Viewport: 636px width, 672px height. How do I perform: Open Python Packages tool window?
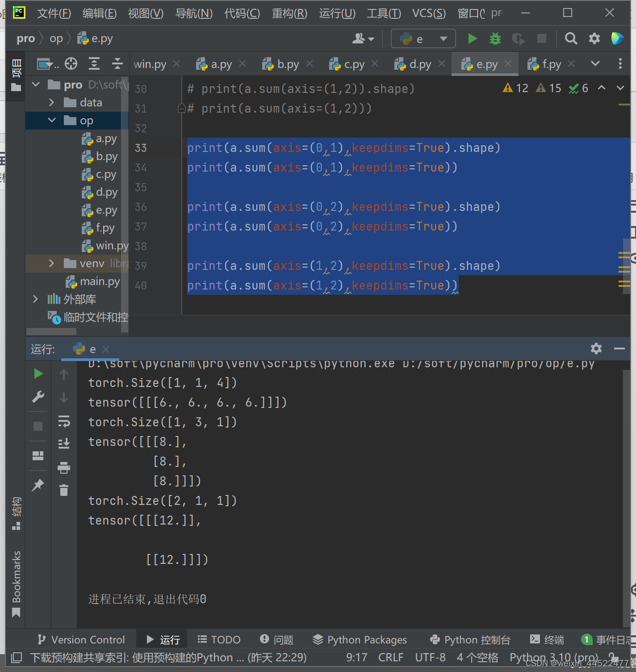tap(360, 640)
